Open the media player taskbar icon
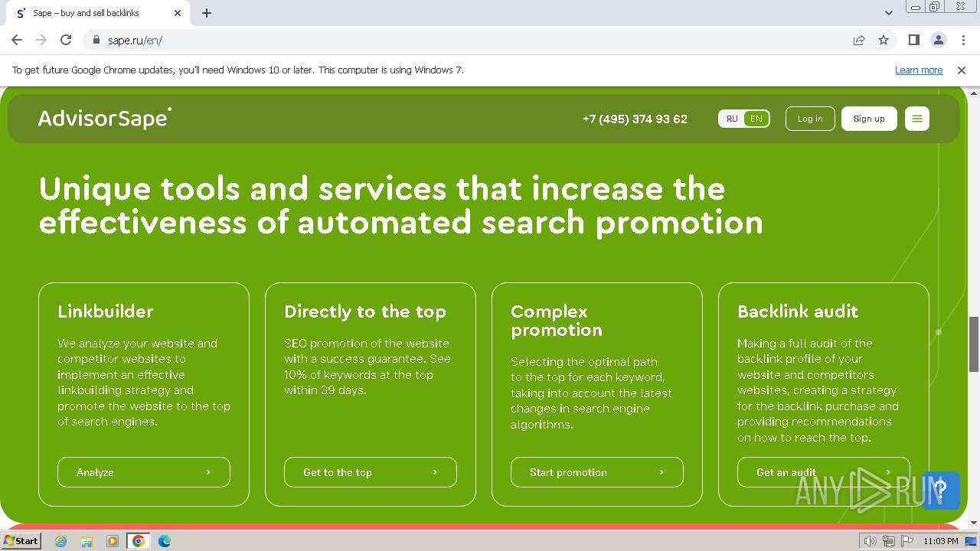 (113, 541)
